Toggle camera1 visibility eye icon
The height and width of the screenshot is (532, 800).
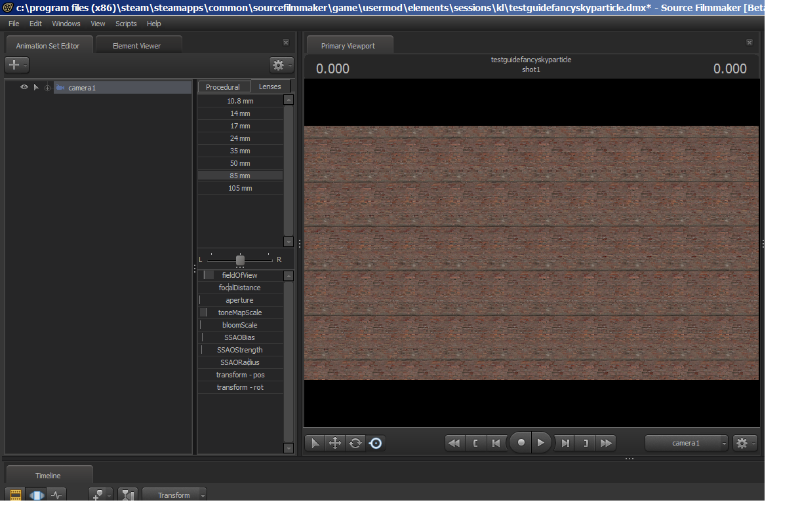pos(24,87)
